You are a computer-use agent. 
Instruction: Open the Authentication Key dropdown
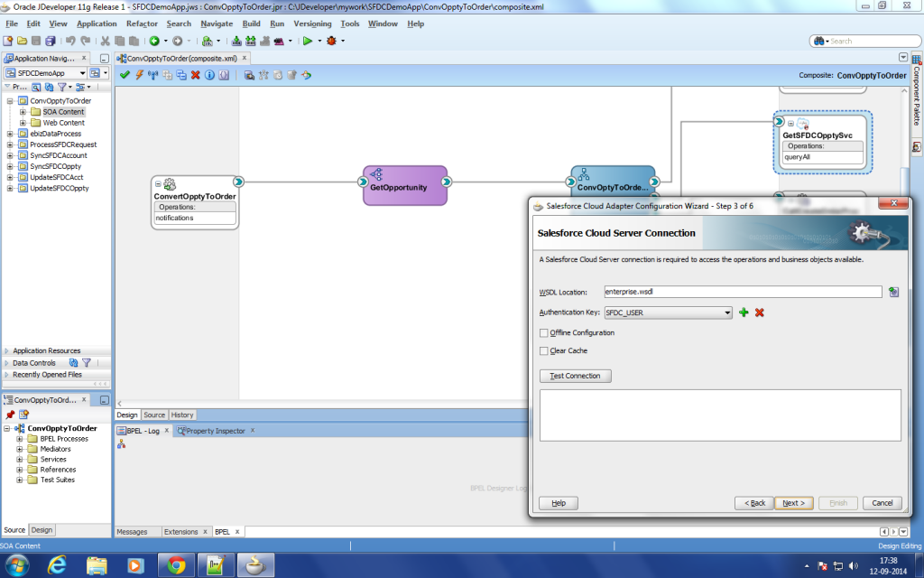(728, 312)
